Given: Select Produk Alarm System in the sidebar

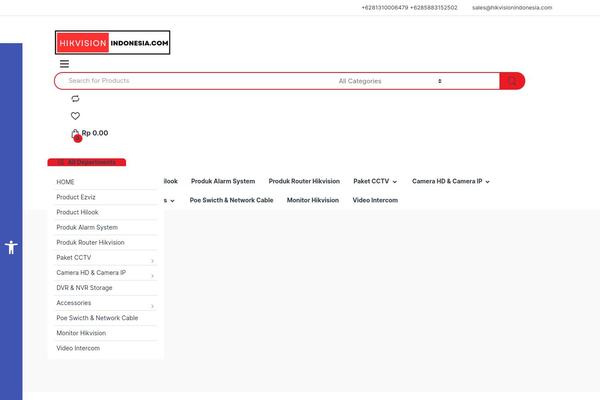Looking at the screenshot, I should 87,227.
